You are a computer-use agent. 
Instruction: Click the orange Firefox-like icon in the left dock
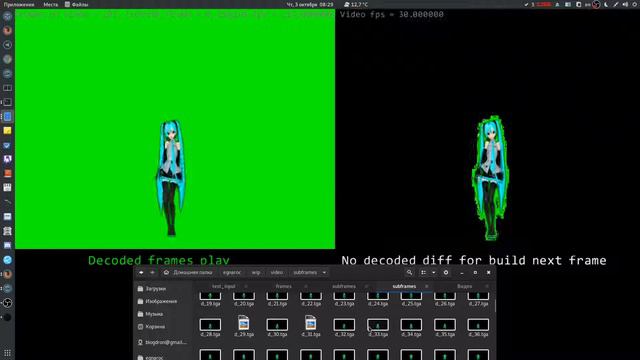[x=7, y=30]
